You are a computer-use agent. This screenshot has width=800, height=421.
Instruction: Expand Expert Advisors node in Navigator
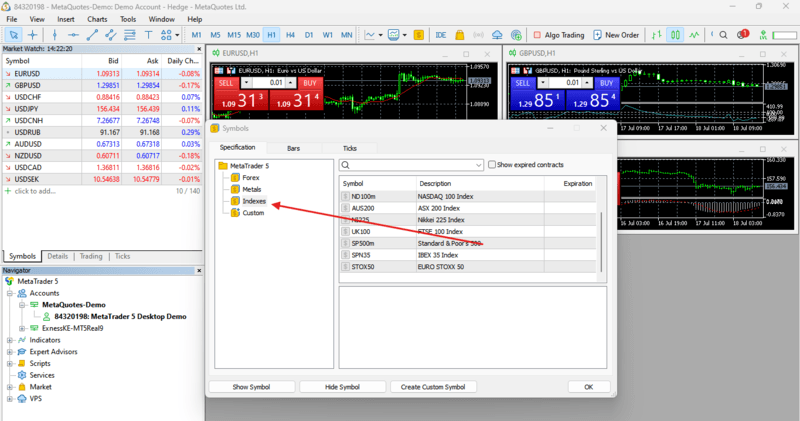click(x=10, y=352)
